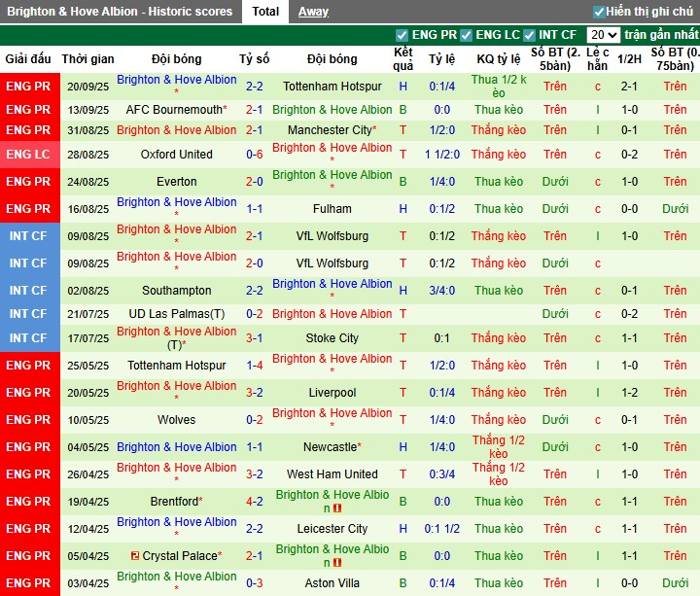700x596 pixels.
Task: Click red card icon in Brentford match row
Action: tap(337, 508)
